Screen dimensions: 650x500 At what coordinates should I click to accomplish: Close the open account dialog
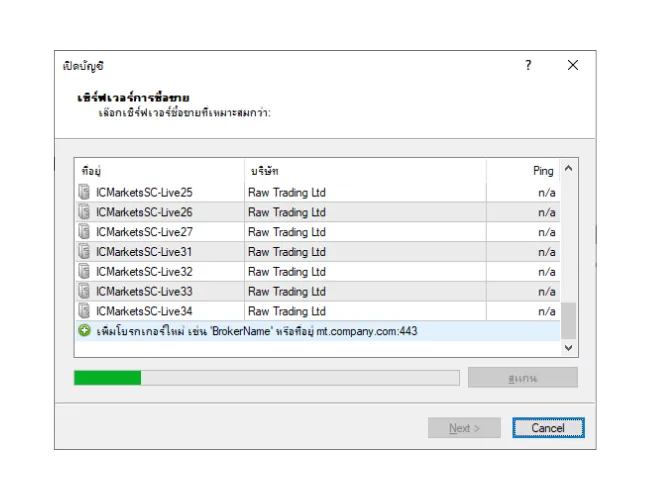point(573,65)
